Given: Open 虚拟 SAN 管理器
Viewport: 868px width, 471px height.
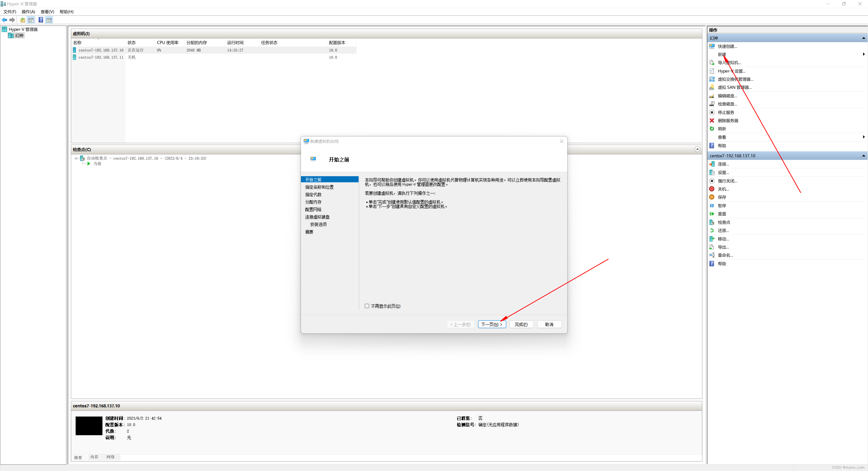Looking at the screenshot, I should 735,87.
